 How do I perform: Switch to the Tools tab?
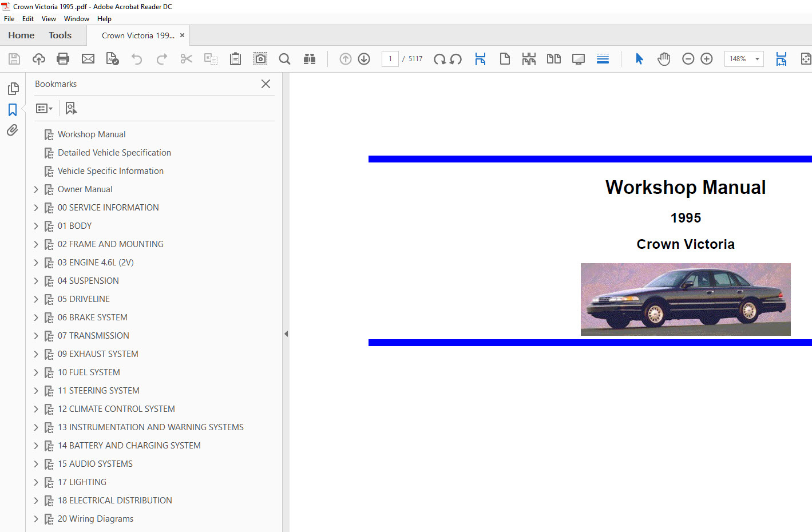pos(60,35)
